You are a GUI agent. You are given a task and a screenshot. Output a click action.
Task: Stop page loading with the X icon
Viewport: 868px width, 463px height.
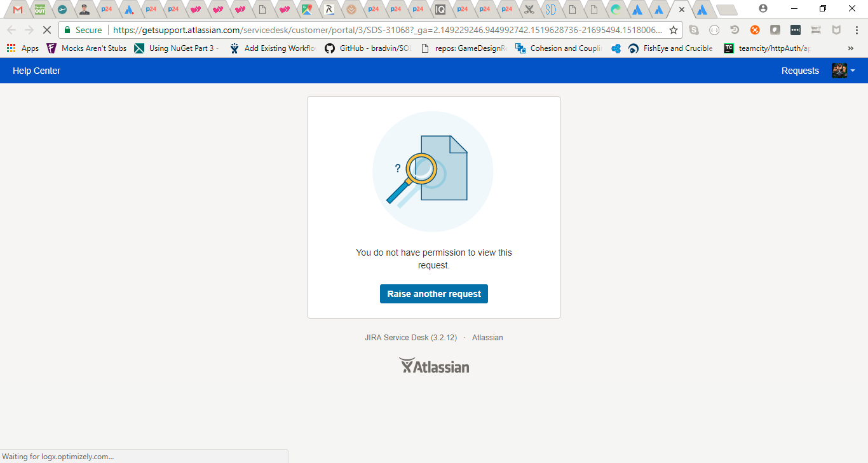point(47,29)
